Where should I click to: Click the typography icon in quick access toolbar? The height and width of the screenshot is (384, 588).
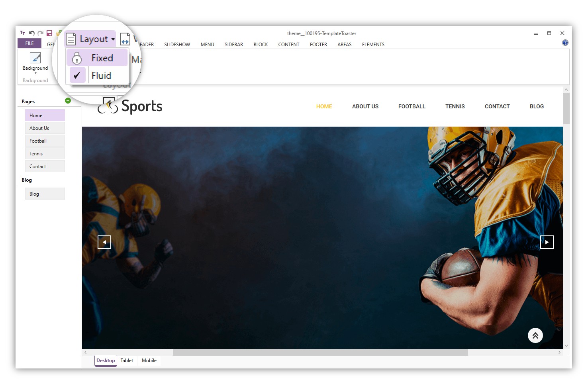pos(23,33)
